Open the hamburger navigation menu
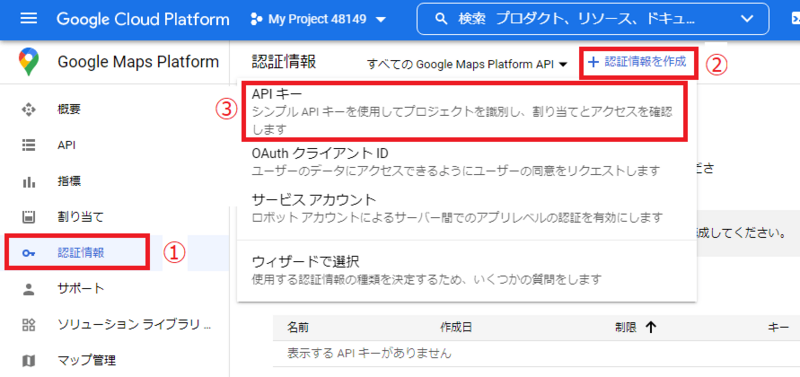800x377 pixels. 29,19
